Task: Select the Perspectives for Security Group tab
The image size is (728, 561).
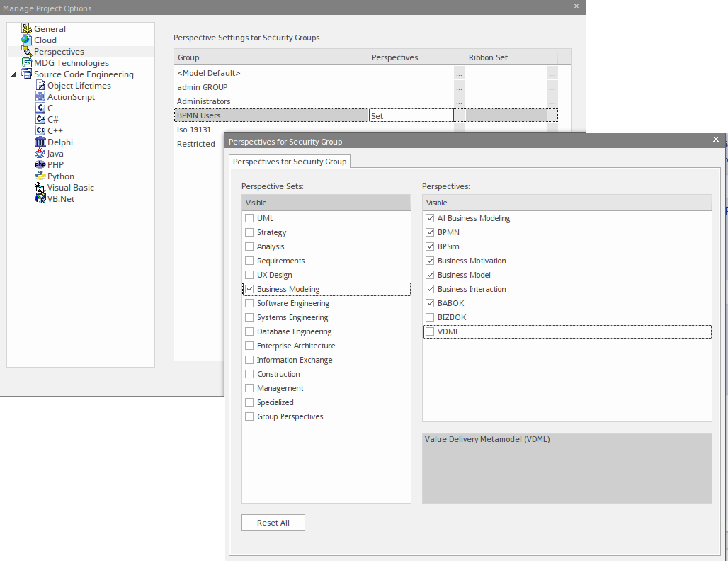Action: [x=290, y=161]
